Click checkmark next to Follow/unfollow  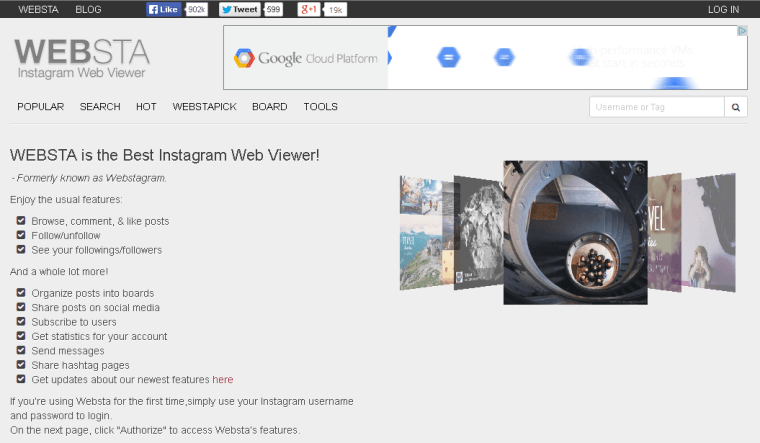coord(21,235)
